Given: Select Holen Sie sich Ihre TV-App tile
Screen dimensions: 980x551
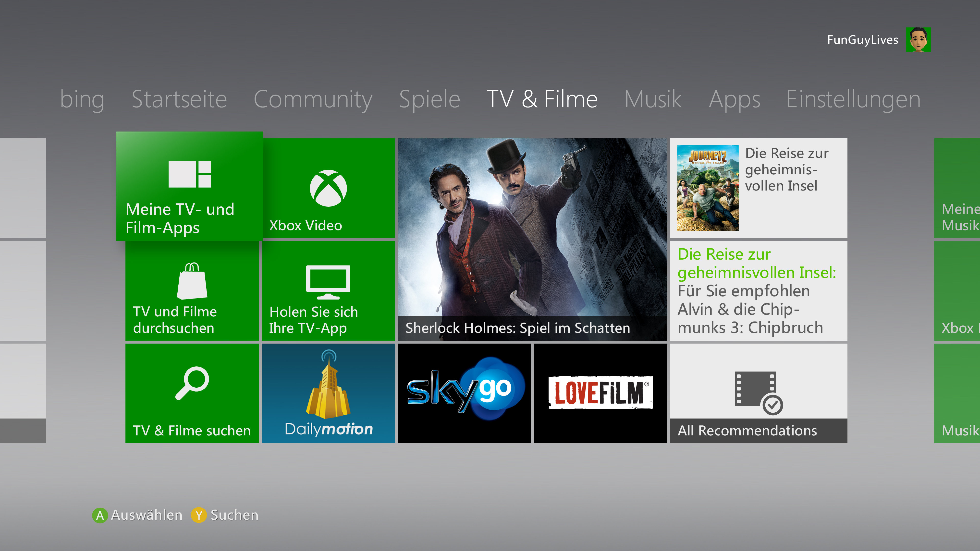Looking at the screenshot, I should coord(328,290).
